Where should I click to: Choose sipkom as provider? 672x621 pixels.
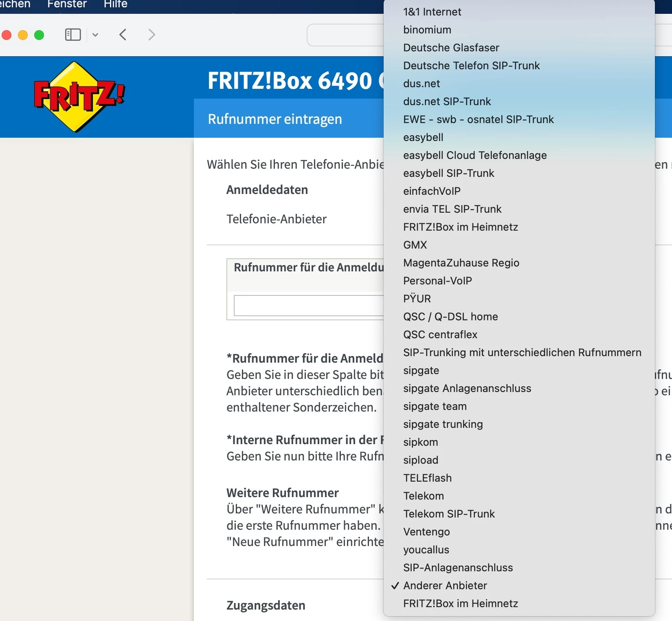519,442
